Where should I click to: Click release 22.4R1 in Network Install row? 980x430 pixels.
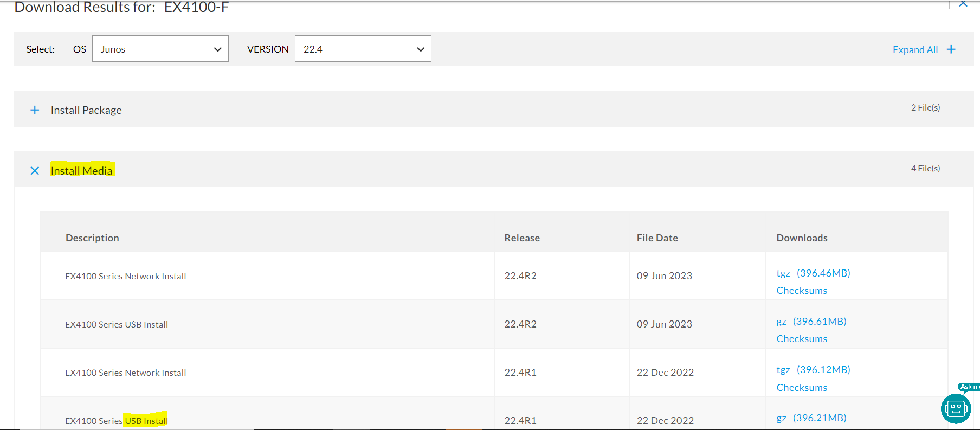(x=520, y=372)
